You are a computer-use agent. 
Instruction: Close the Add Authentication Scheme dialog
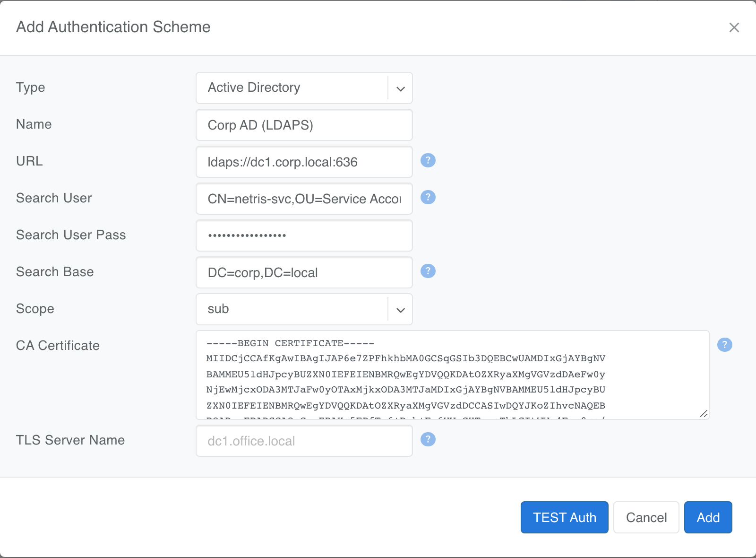coord(734,27)
